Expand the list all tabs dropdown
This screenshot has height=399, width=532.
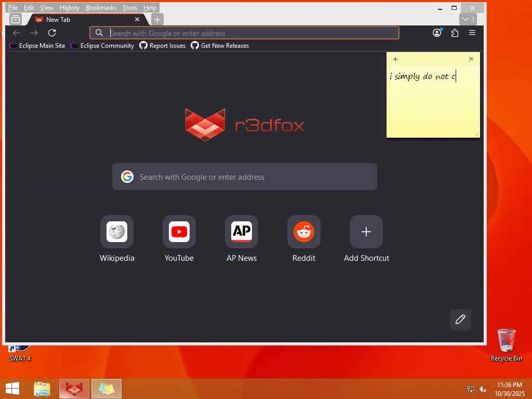468,19
